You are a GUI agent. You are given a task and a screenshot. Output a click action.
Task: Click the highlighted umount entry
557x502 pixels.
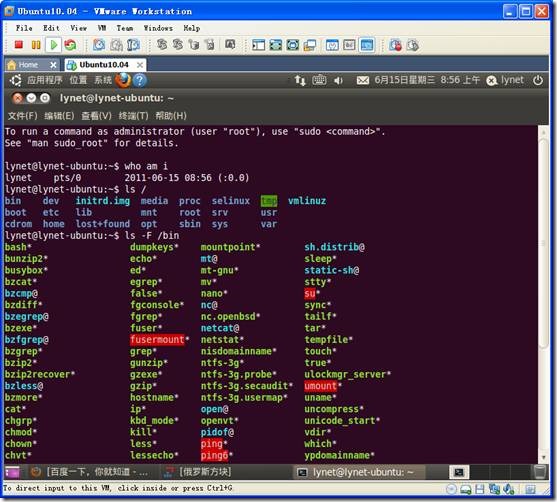point(320,386)
